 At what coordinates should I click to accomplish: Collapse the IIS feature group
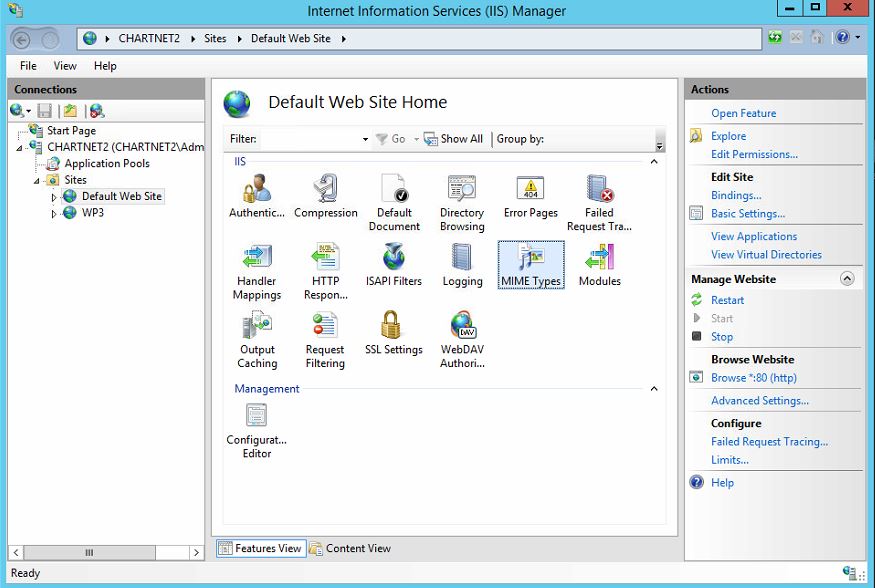pos(654,162)
